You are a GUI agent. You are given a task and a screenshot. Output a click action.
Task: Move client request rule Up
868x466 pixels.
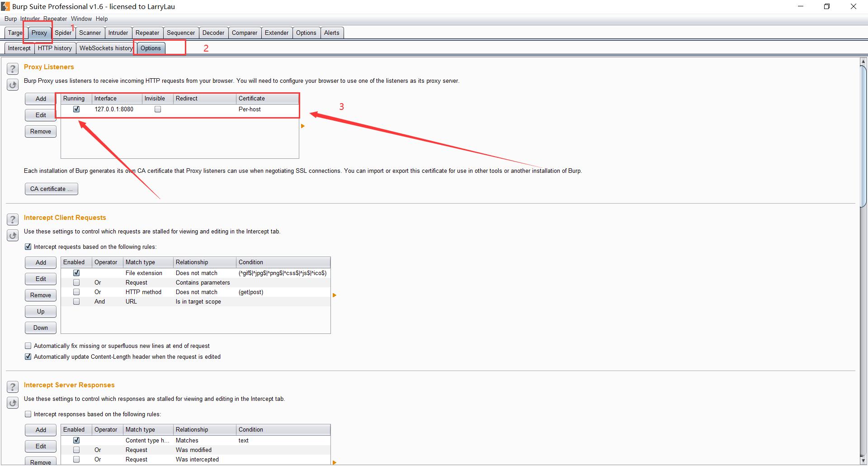click(41, 311)
